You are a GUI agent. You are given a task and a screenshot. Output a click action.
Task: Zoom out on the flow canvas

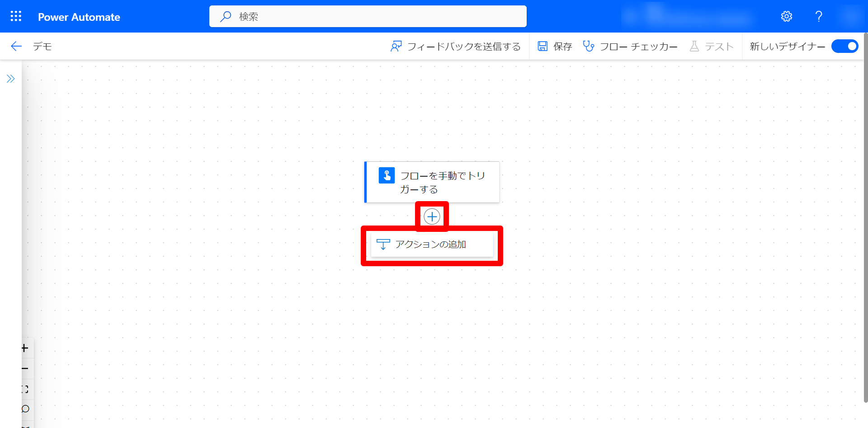[x=25, y=368]
